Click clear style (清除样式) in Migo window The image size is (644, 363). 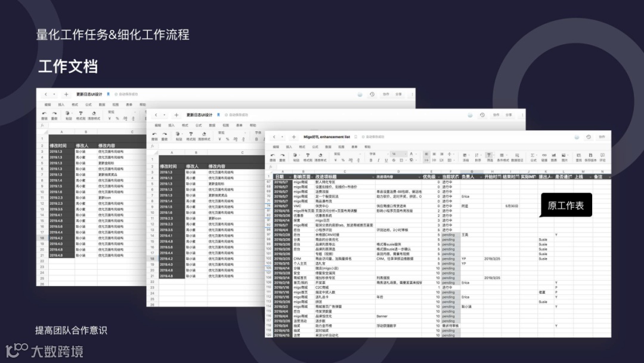320,158
